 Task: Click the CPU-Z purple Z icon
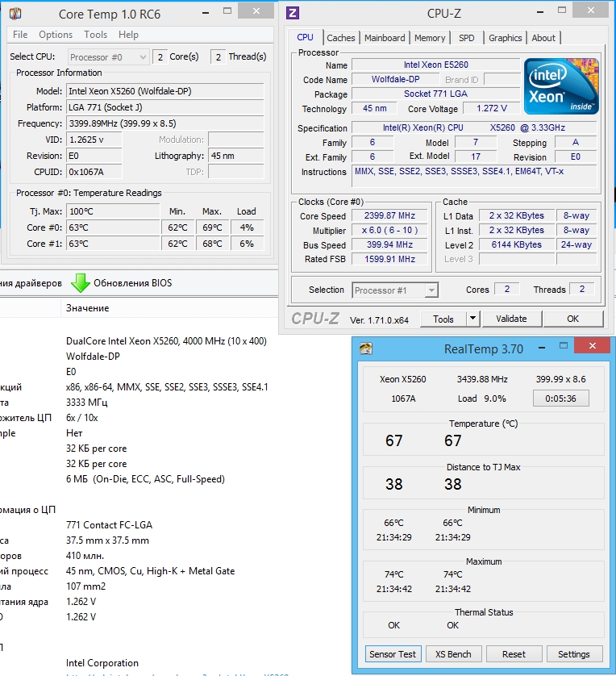(x=293, y=13)
